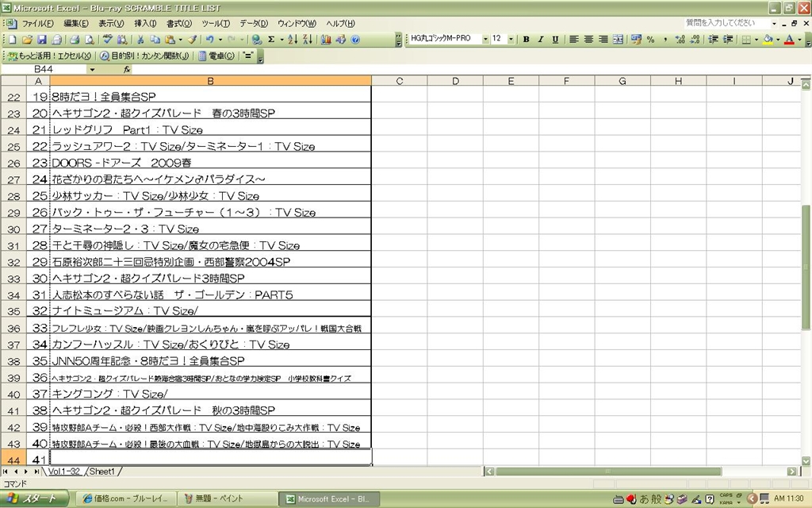Open AutoSum functions dropdown arrow

(x=282, y=40)
